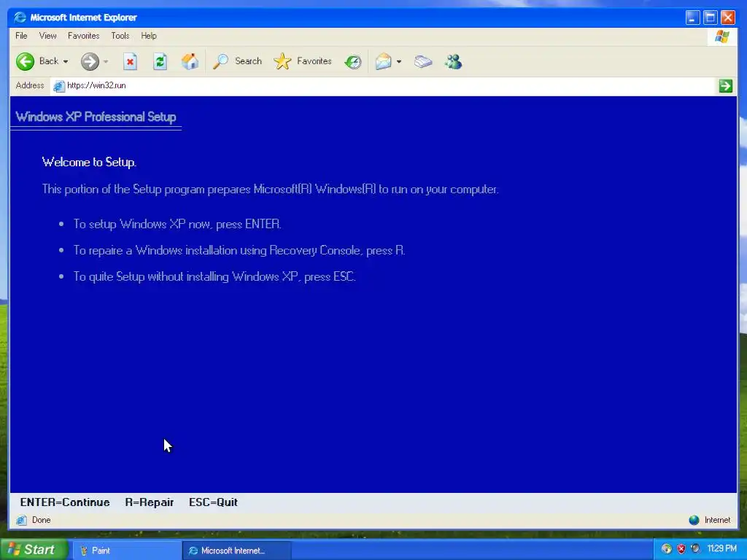Switch to Paint in the taskbar
Screen dimensions: 747x560
pos(126,551)
